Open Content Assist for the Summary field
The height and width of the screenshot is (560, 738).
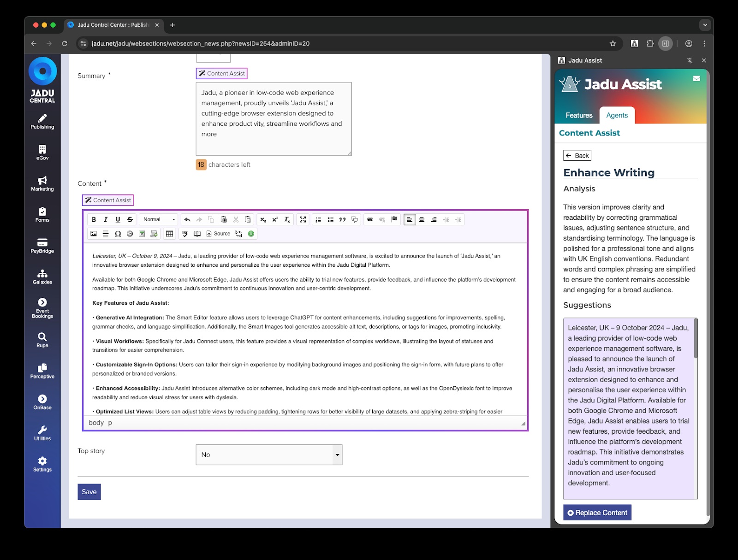click(x=221, y=73)
